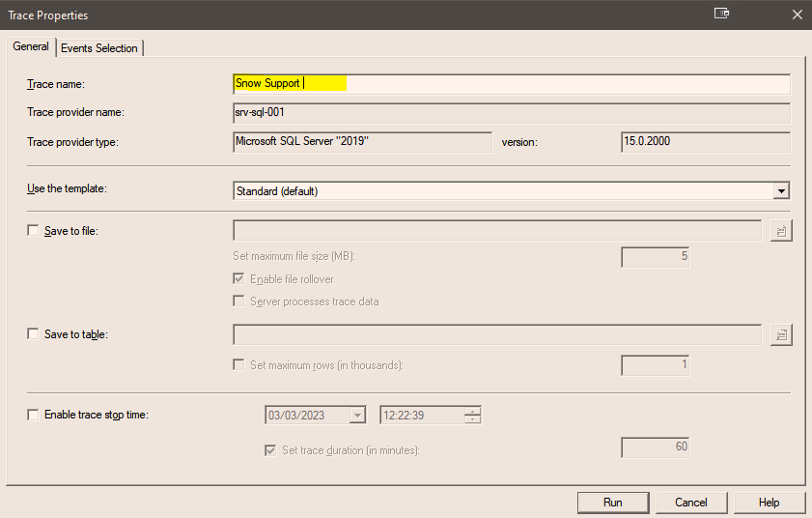The image size is (812, 518).
Task: Click the Cancel button
Action: click(x=691, y=503)
